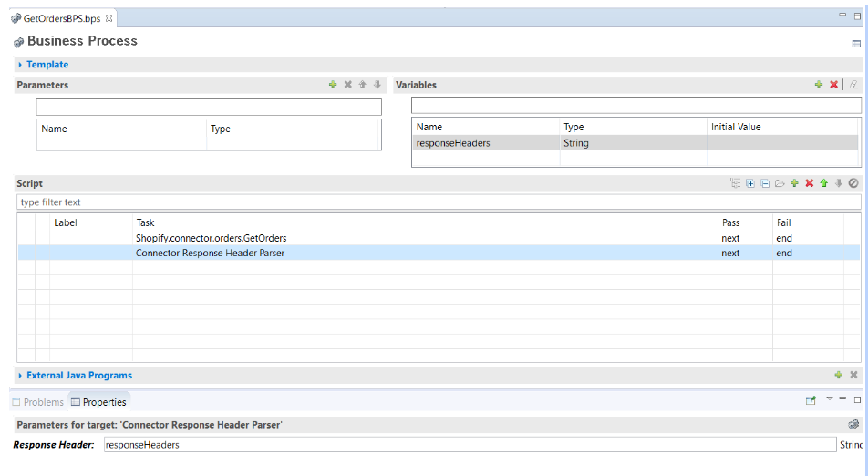
Task: Switch to the Properties tab
Action: pyautogui.click(x=98, y=402)
